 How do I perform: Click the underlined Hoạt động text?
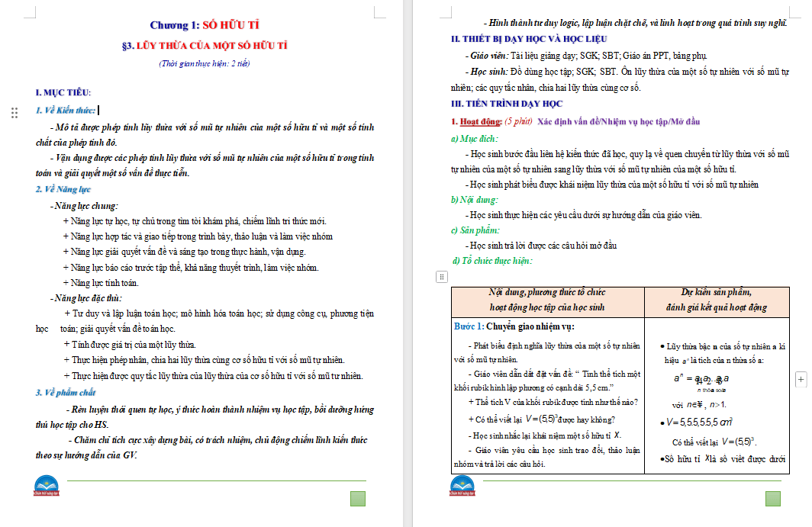[x=481, y=121]
